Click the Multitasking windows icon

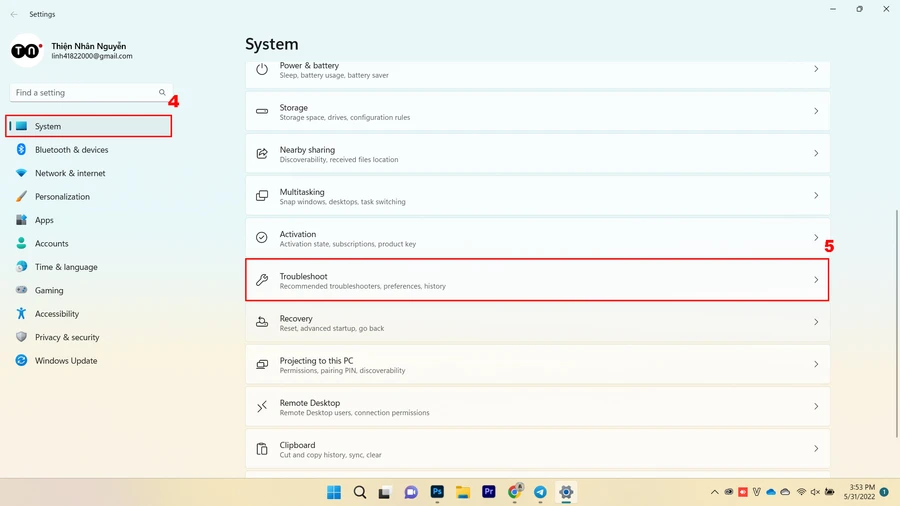(x=262, y=196)
